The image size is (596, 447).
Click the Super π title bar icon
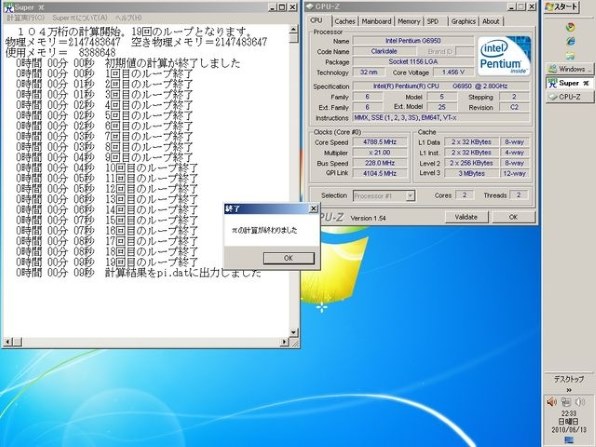coord(8,7)
